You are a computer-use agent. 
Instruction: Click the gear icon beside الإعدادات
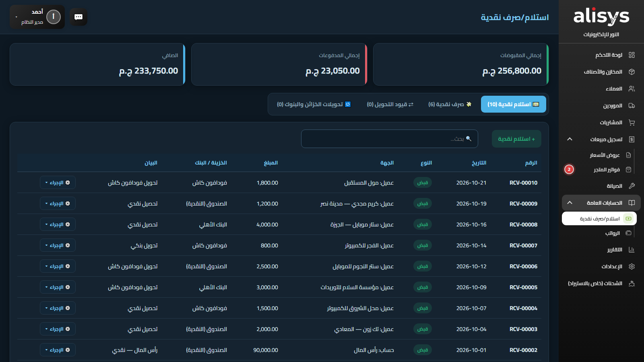tap(632, 266)
